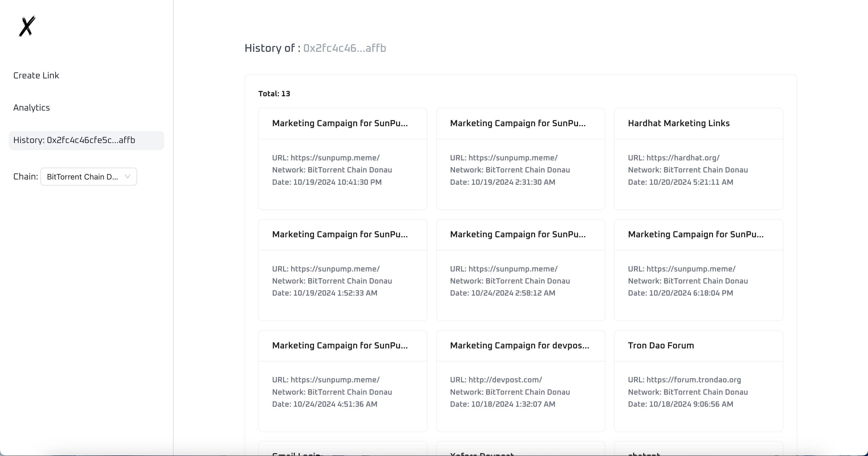Open the Create Link page
Viewport: 868px width, 456px height.
(x=36, y=76)
